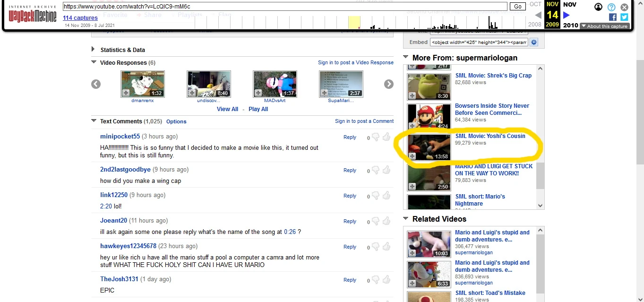Image resolution: width=644 pixels, height=302 pixels.
Task: Click thumbs down on minipocket55's comment
Action: 376,138
